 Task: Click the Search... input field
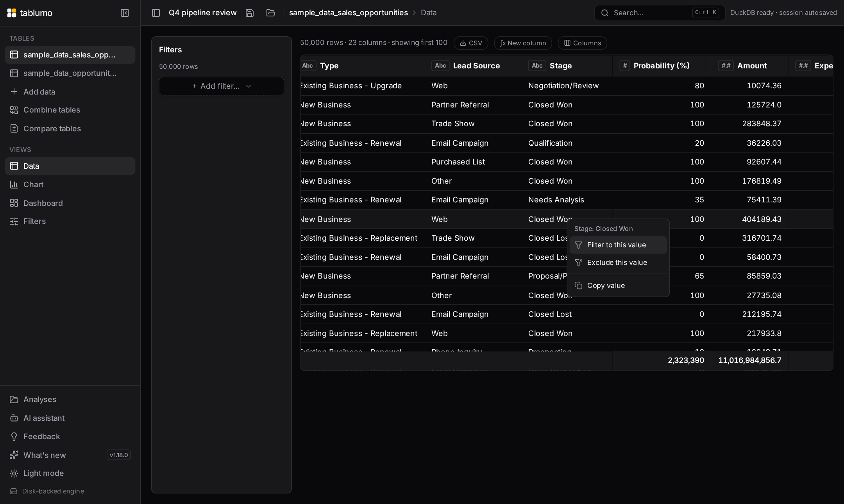tap(660, 13)
